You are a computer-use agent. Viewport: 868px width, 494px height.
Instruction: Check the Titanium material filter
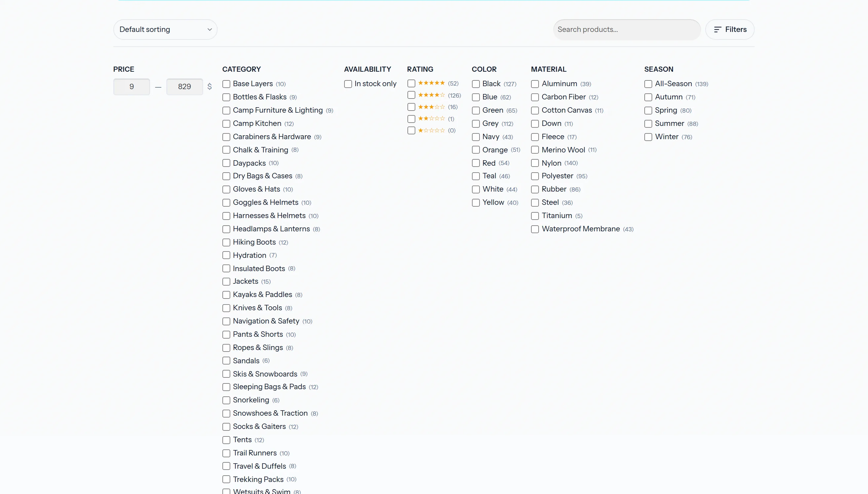click(535, 216)
